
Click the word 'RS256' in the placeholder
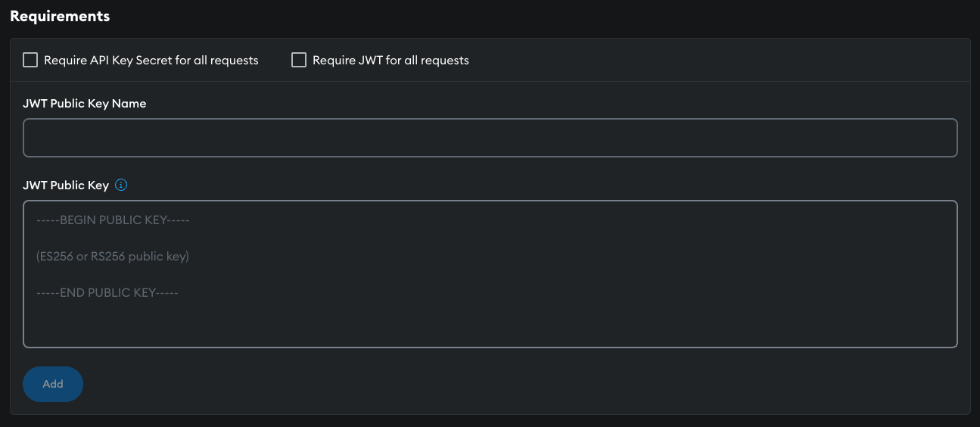click(108, 257)
